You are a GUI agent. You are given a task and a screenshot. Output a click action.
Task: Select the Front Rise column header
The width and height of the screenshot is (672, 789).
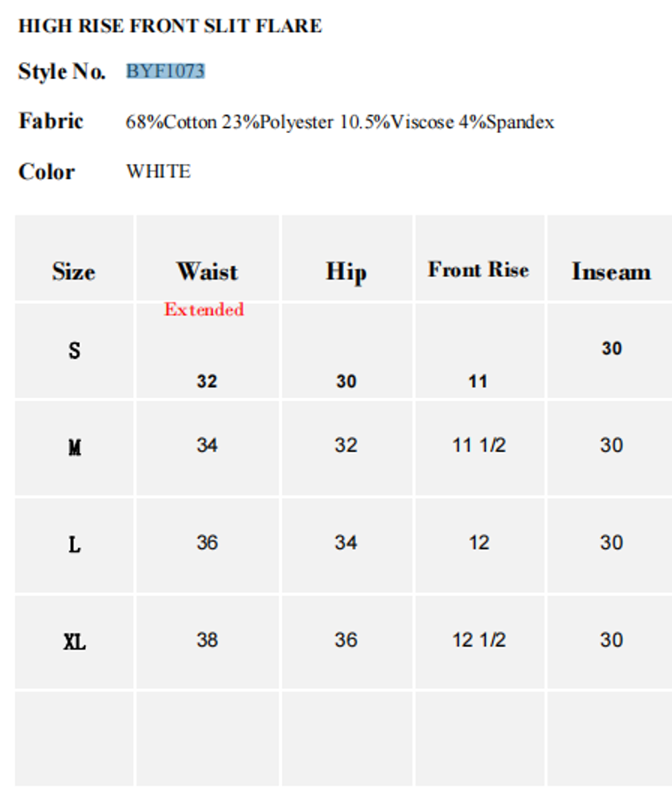(479, 270)
